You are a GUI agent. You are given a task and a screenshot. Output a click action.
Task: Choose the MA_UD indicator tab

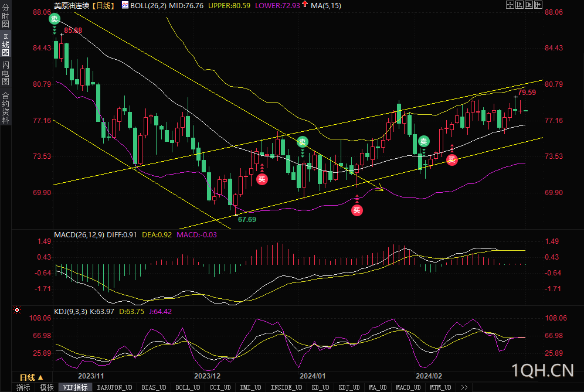tap(378, 387)
